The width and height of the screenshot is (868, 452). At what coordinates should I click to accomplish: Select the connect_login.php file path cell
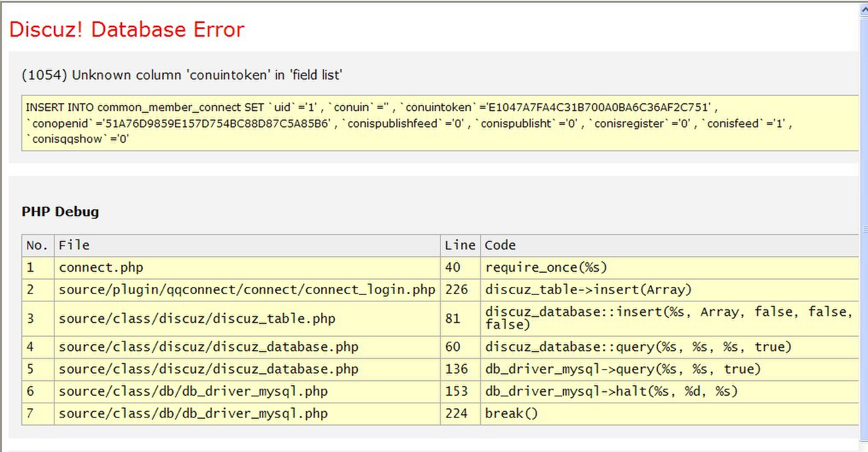[246, 290]
